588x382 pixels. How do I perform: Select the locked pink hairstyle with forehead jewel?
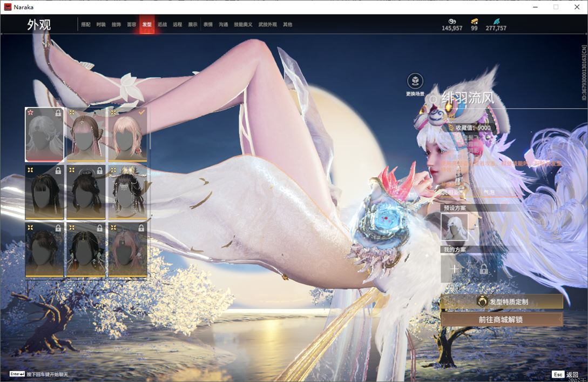click(127, 250)
